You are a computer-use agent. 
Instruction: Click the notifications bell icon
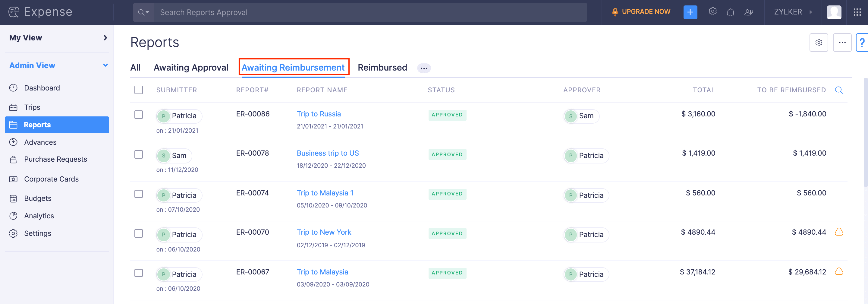tap(731, 12)
